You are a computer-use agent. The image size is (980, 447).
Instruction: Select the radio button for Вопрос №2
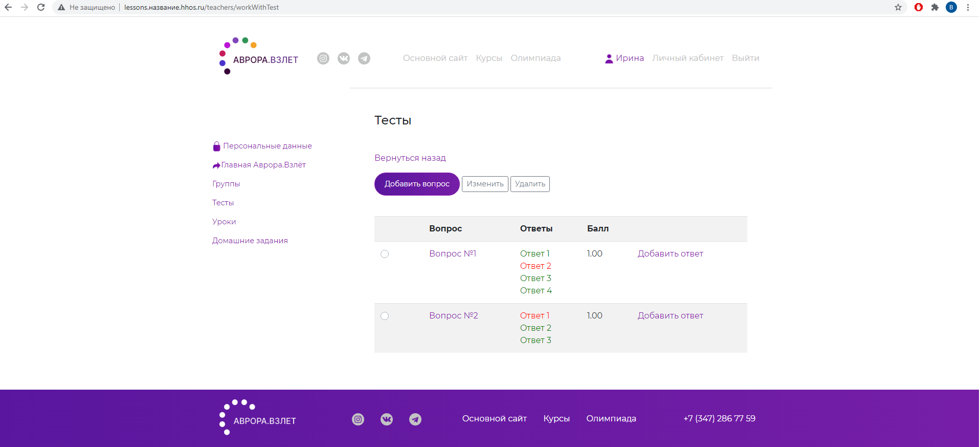click(385, 316)
